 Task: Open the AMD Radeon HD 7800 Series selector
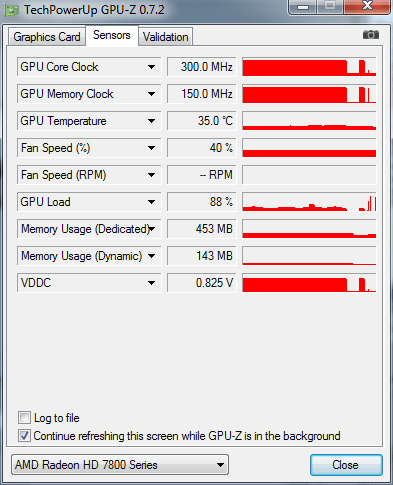coord(120,465)
